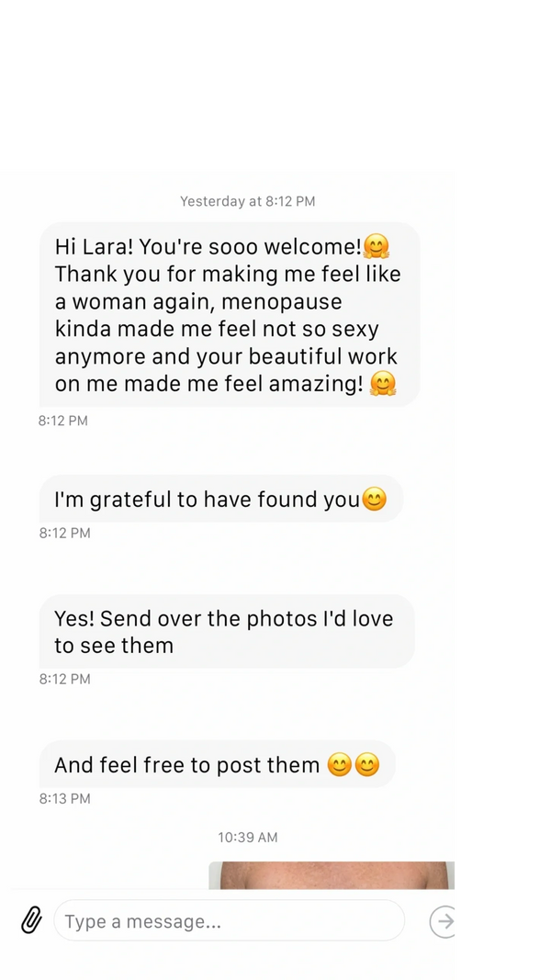The height and width of the screenshot is (980, 551).
Task: Click the first blushing emoji after "post them"
Action: (340, 765)
